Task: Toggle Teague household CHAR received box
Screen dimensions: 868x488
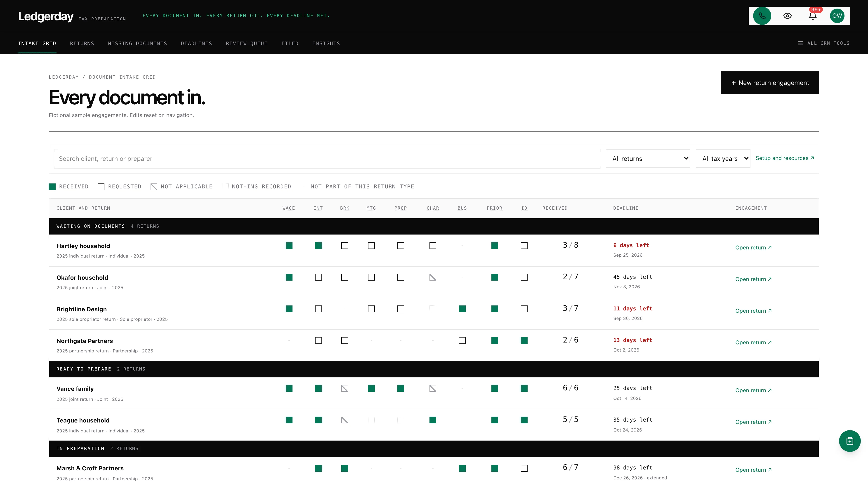Action: [x=433, y=420]
